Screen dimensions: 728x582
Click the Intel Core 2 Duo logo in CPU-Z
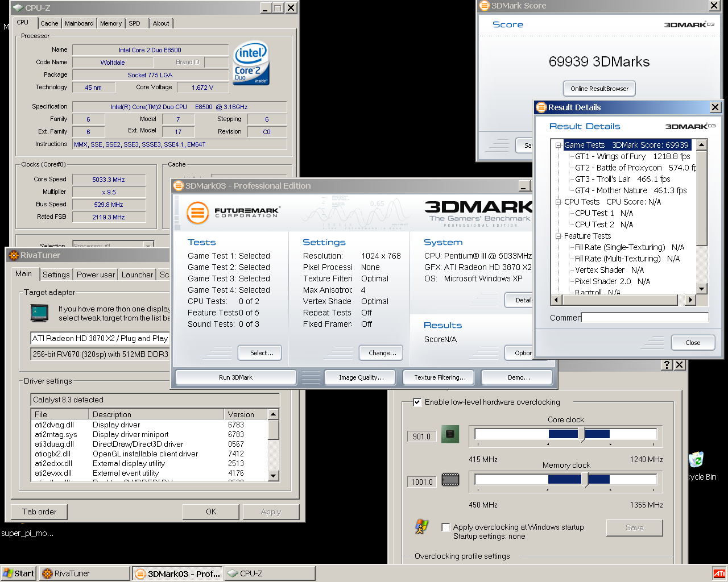point(251,63)
